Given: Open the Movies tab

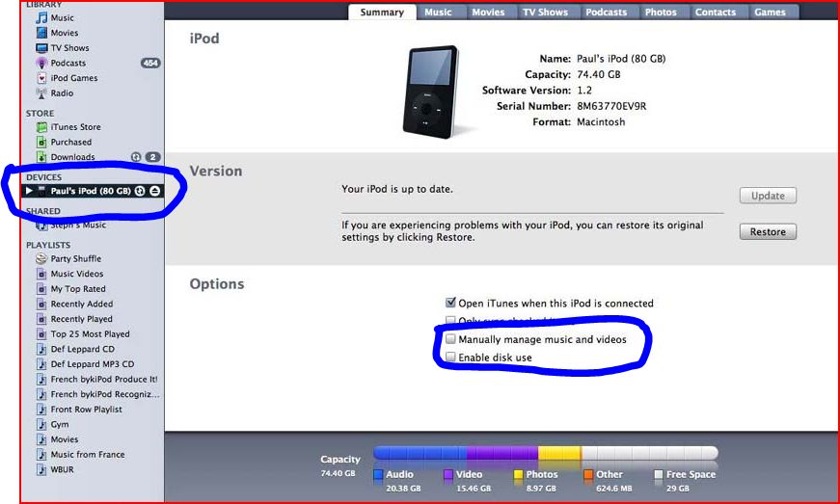Looking at the screenshot, I should pos(488,12).
